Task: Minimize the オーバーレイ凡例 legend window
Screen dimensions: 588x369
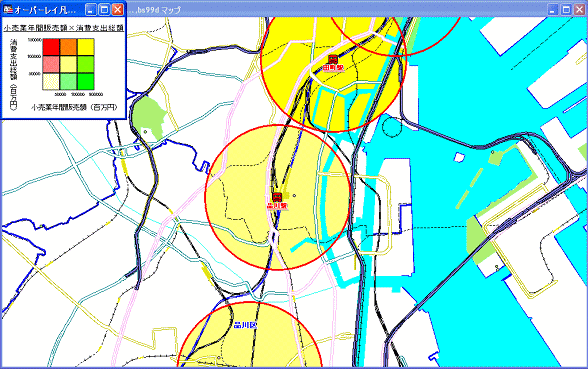Action: coord(91,9)
